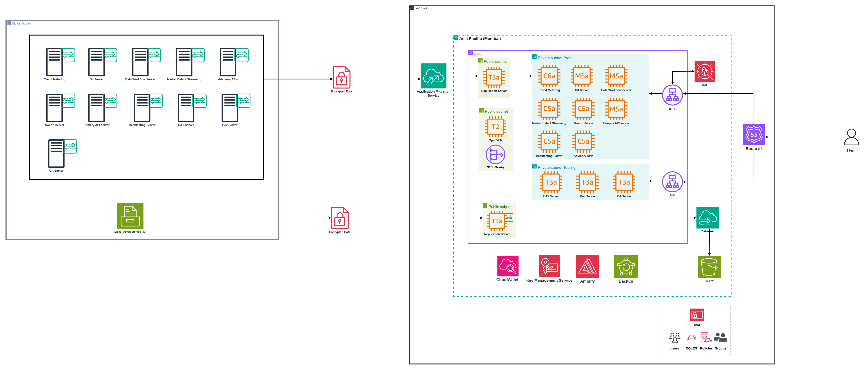
Task: Select the Route 53 icon
Action: 754,134
